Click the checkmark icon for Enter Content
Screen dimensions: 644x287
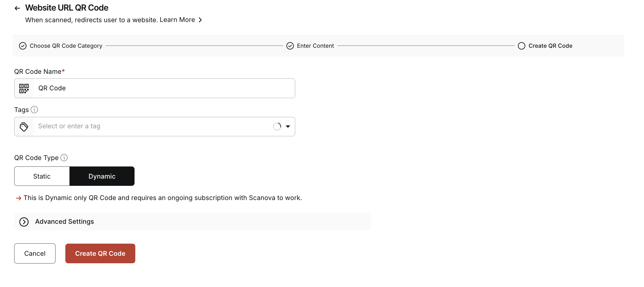(x=290, y=46)
